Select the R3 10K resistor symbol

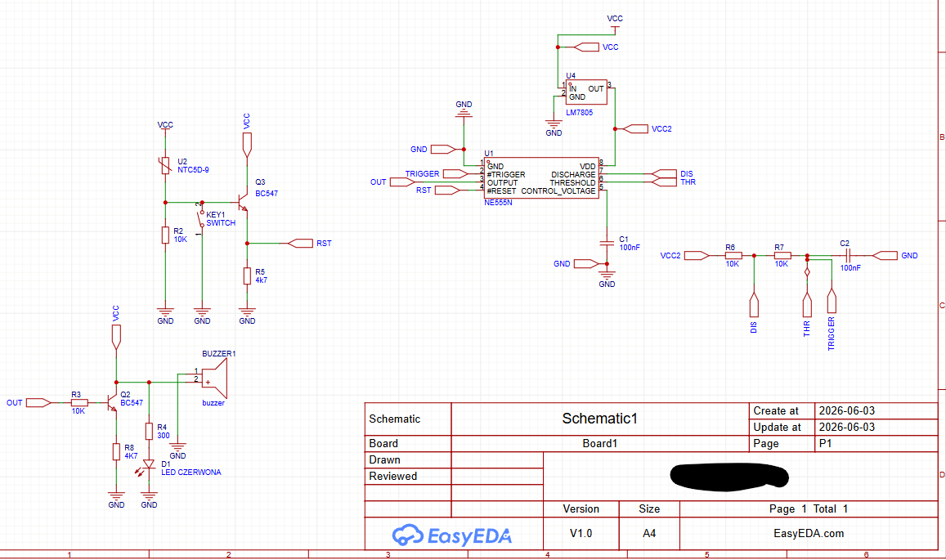(x=79, y=402)
